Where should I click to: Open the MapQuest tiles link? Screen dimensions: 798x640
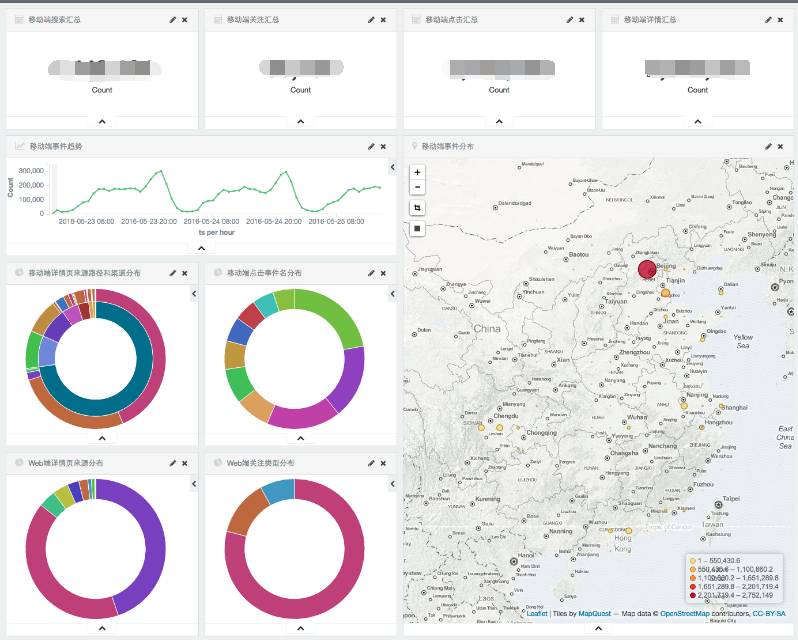(x=594, y=614)
